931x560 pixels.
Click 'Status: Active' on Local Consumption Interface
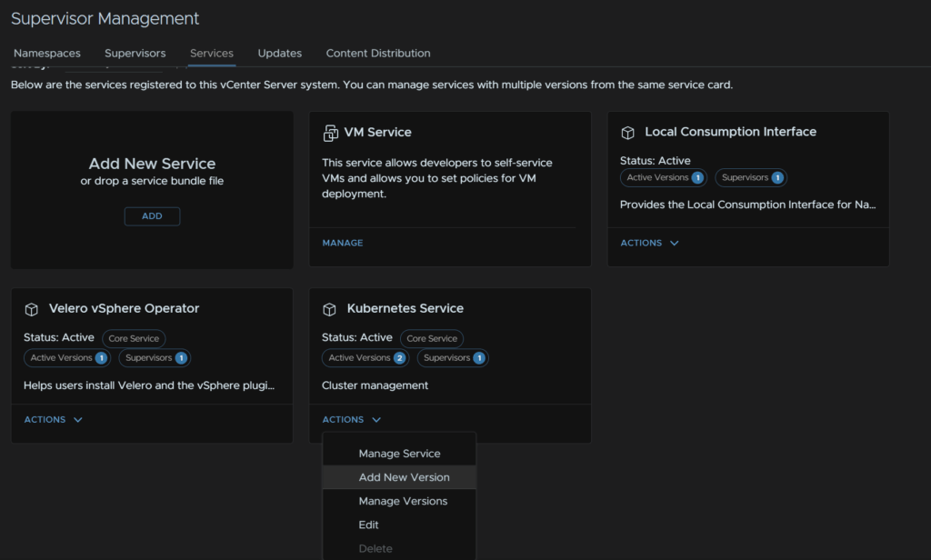click(655, 161)
